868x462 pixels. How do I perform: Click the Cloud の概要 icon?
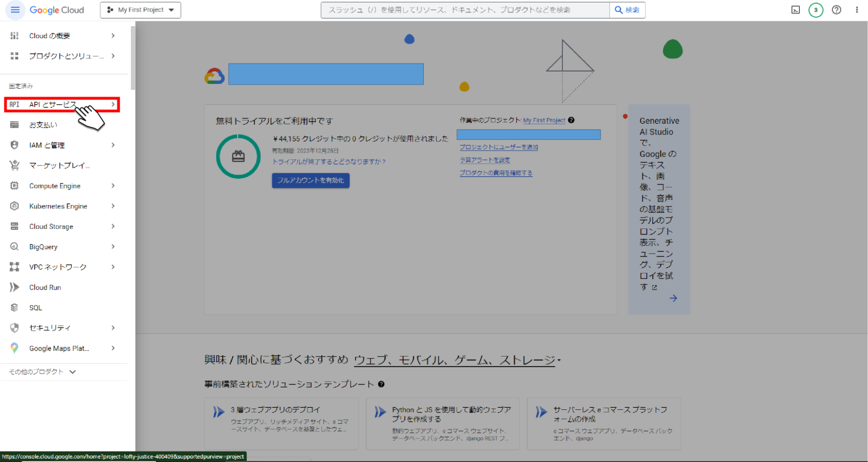click(14, 36)
